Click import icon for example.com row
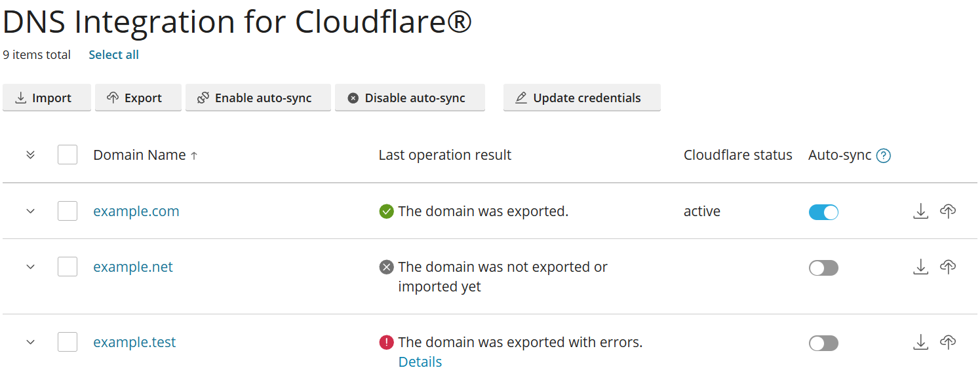The width and height of the screenshot is (980, 372). point(920,211)
